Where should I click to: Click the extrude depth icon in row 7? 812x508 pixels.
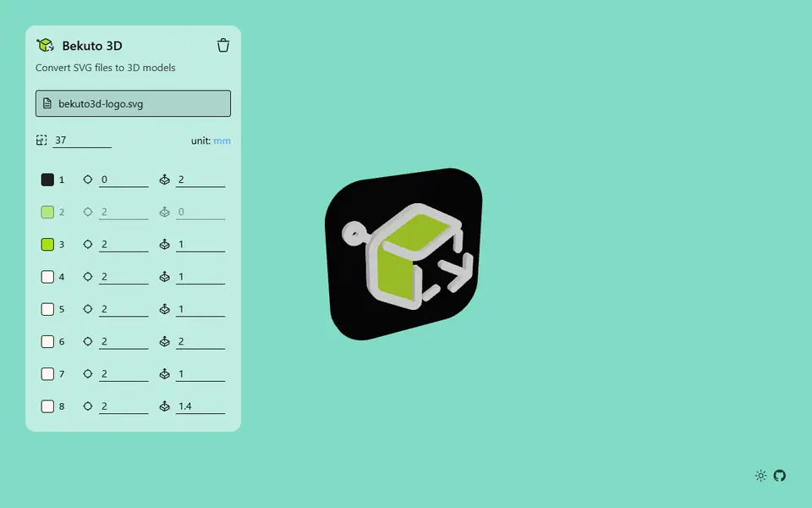(x=165, y=373)
